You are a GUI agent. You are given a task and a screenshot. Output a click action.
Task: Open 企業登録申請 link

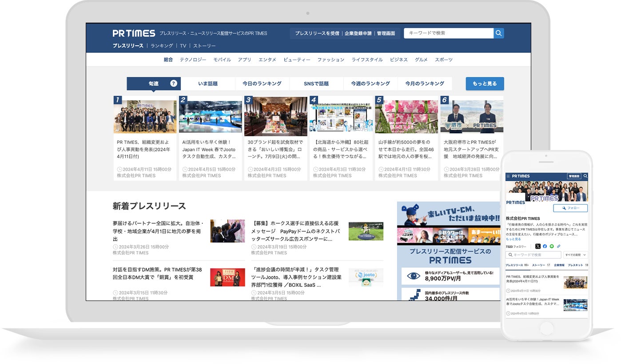pos(358,33)
